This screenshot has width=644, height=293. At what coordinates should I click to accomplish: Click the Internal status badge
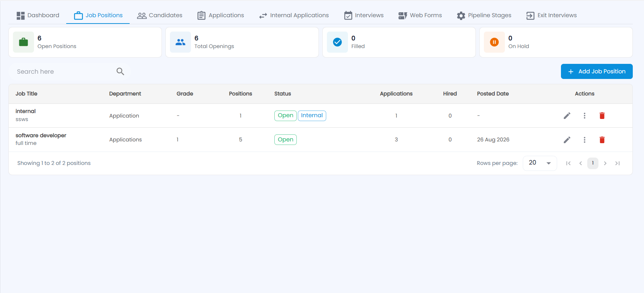tap(312, 115)
